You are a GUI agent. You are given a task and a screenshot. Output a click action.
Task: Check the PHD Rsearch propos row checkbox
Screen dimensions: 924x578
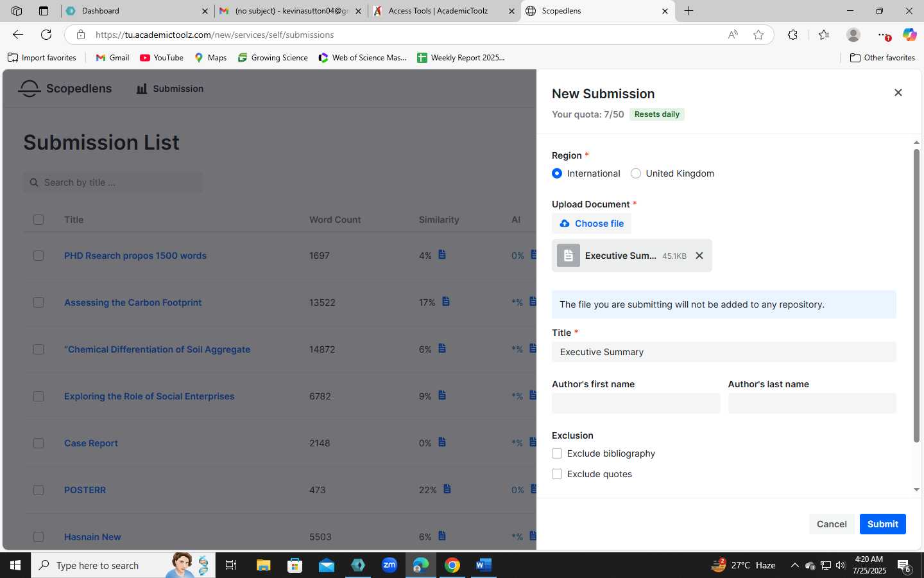(x=38, y=256)
